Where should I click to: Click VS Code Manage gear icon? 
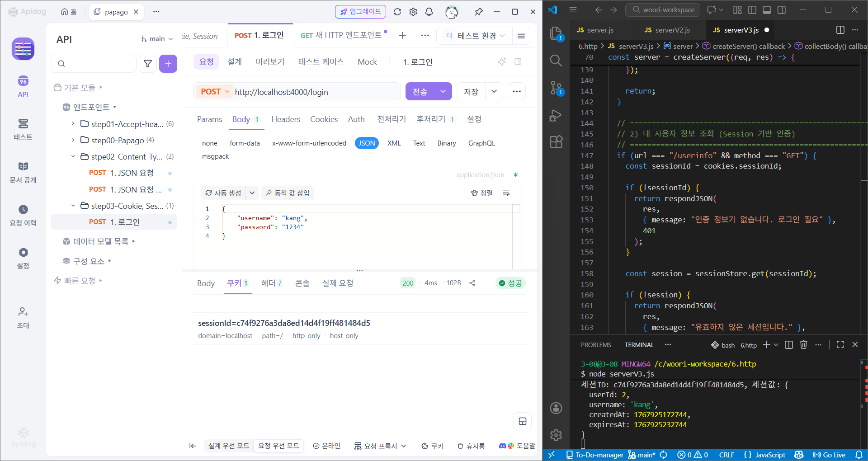coord(556,435)
